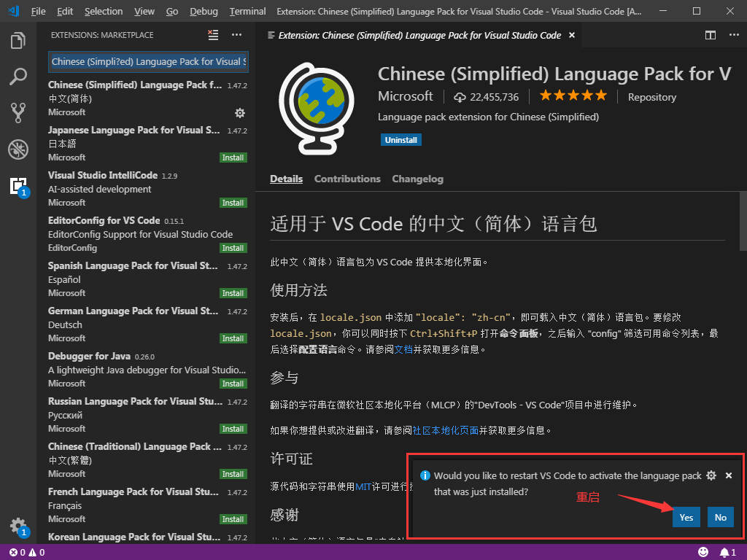Viewport: 747px width, 560px height.
Task: Split the editor to the right
Action: [x=711, y=35]
